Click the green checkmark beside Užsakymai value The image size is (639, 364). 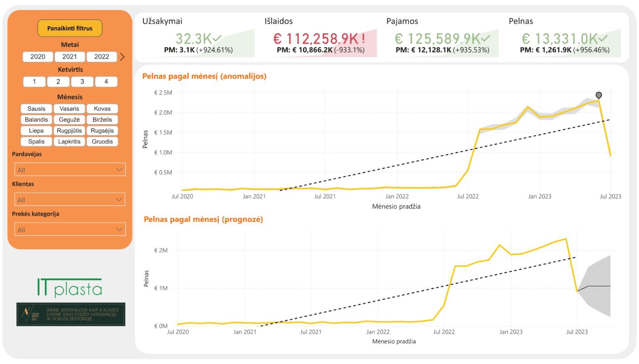pyautogui.click(x=217, y=39)
